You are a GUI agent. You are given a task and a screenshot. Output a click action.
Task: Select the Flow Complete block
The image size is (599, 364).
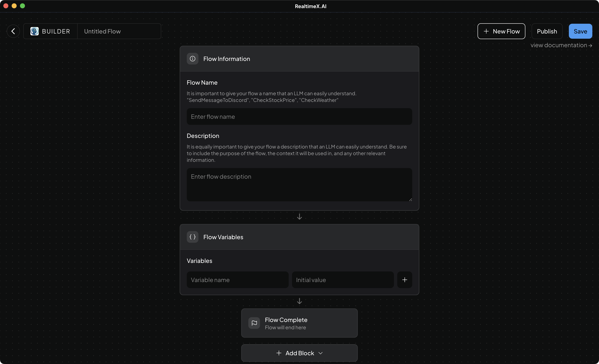pyautogui.click(x=299, y=323)
